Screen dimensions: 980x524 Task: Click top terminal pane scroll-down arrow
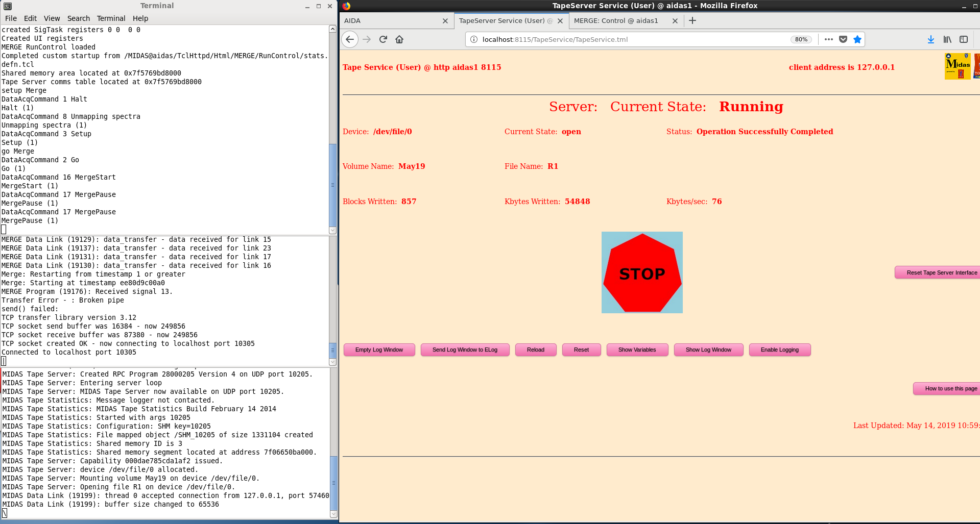332,230
